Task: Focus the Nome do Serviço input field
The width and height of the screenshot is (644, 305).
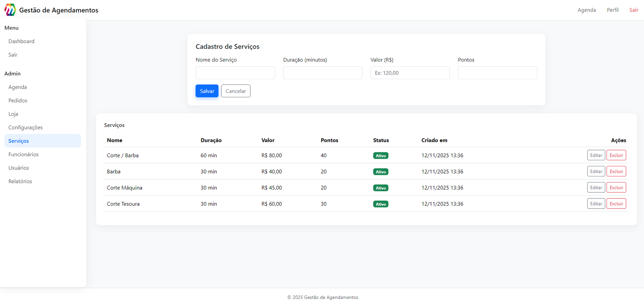Action: tap(235, 73)
